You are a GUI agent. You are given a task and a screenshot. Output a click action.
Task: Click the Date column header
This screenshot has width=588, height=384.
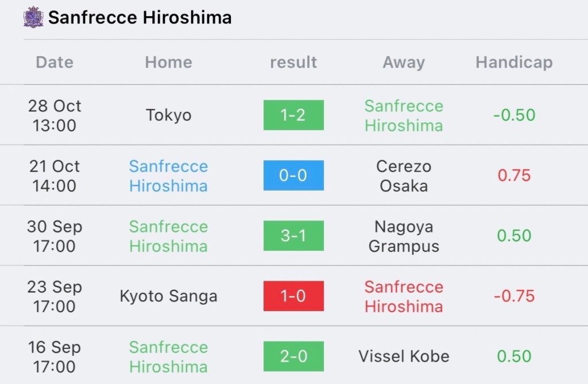point(55,62)
